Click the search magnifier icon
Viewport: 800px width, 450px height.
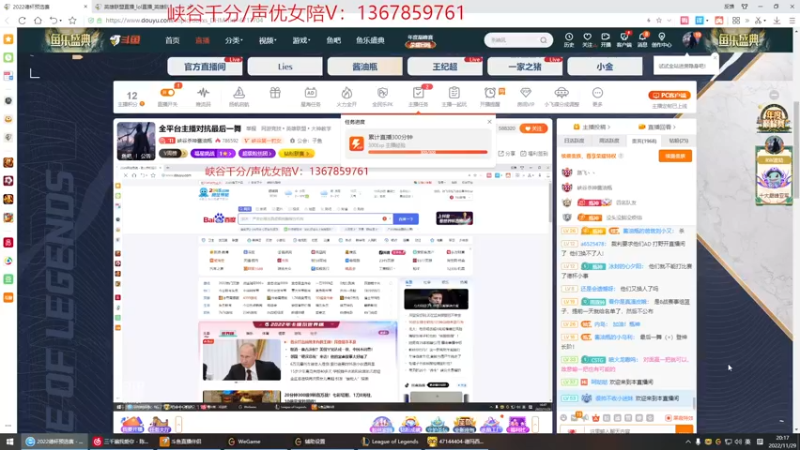pyautogui.click(x=544, y=40)
